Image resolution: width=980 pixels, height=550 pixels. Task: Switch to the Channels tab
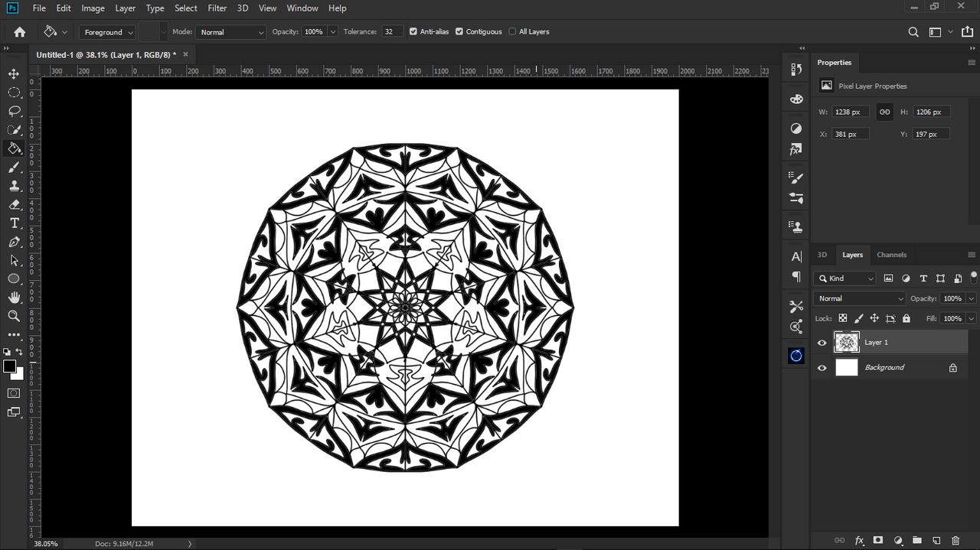(891, 255)
